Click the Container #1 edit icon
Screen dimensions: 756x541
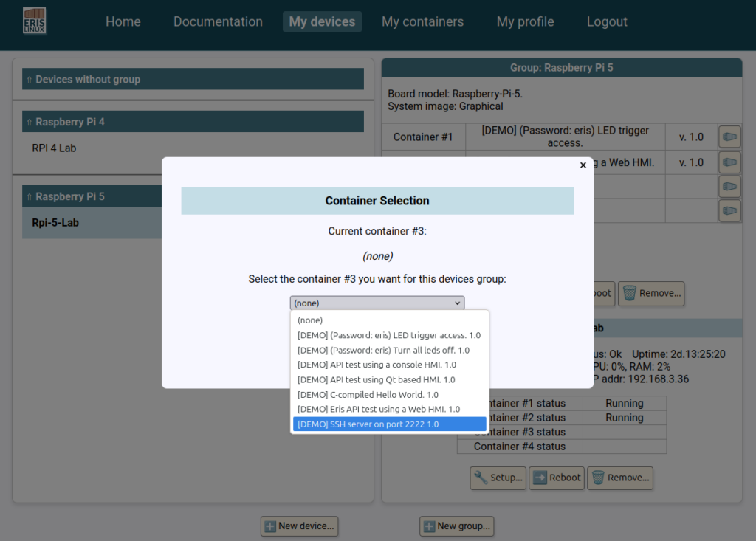point(729,137)
